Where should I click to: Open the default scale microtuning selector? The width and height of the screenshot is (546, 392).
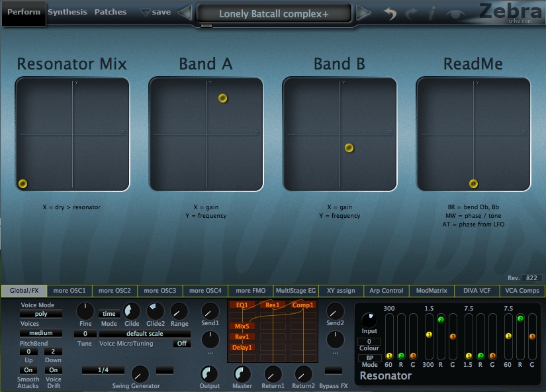144,334
